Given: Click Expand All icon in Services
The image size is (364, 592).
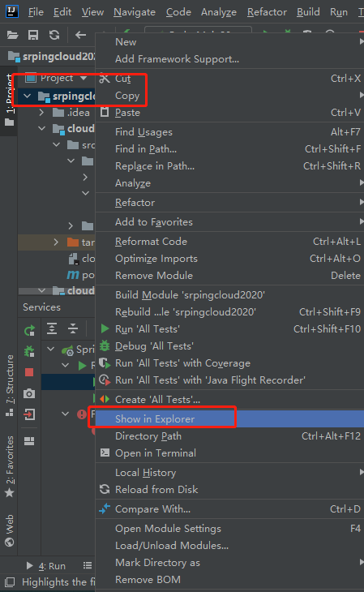Looking at the screenshot, I should tap(52, 328).
